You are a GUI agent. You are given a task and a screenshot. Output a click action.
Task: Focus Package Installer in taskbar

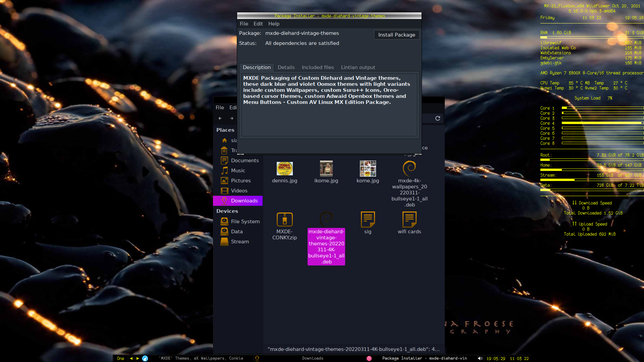(x=421, y=358)
